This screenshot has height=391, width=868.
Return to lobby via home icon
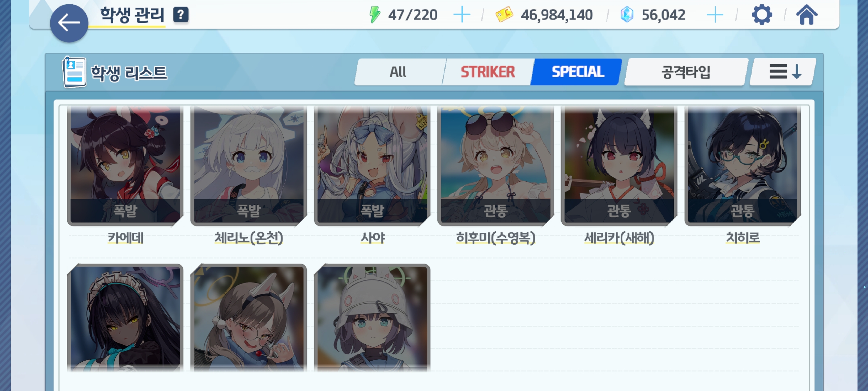pyautogui.click(x=807, y=15)
